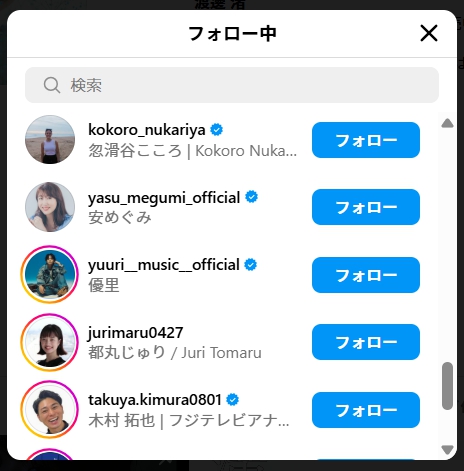Open yuuri__music__official username link
This screenshot has height=471, width=464.
coord(164,265)
